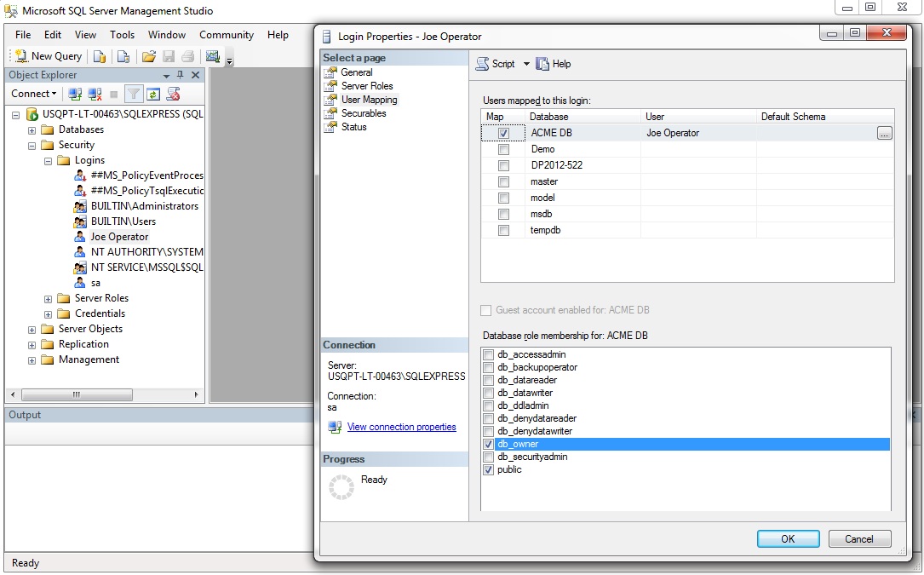Screen dimensions: 924x575
Task: Refresh the Object Explorer tree
Action: tap(153, 93)
